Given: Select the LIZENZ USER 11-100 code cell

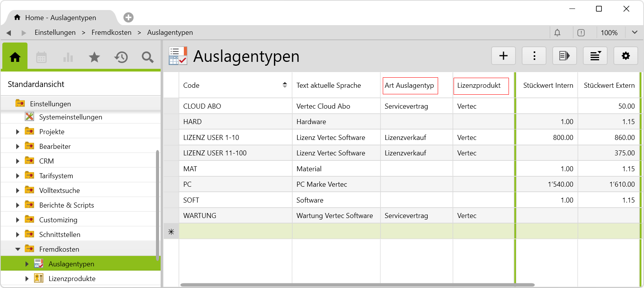Looking at the screenshot, I should (235, 153).
